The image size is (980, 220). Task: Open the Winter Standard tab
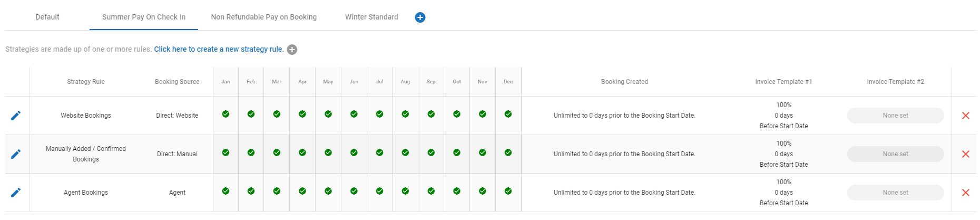tap(371, 17)
